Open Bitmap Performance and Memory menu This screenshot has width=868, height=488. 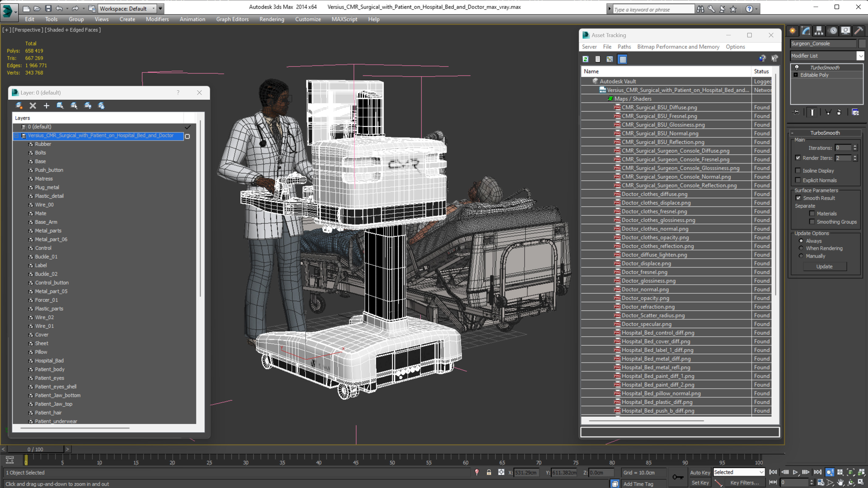(678, 47)
